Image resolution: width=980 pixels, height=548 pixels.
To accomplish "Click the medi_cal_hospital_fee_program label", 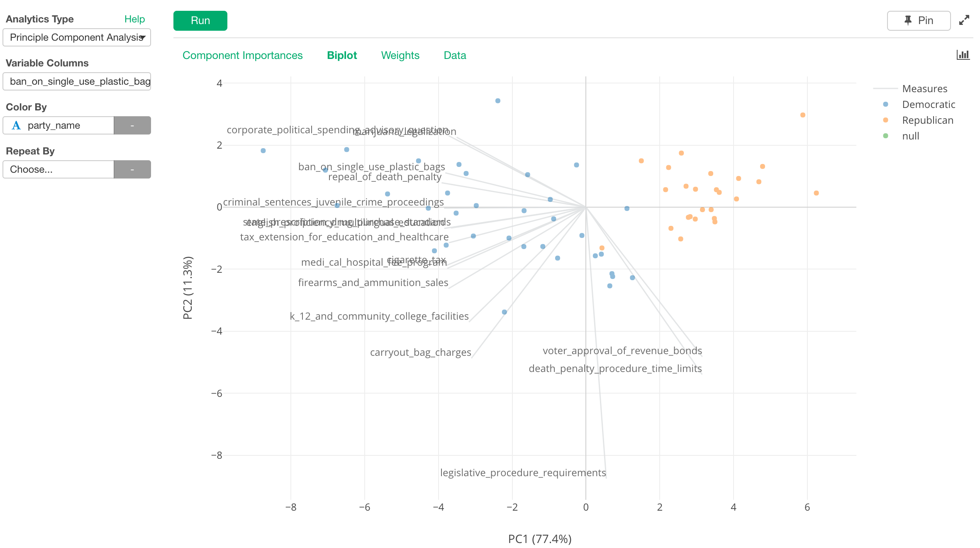I will [x=374, y=262].
